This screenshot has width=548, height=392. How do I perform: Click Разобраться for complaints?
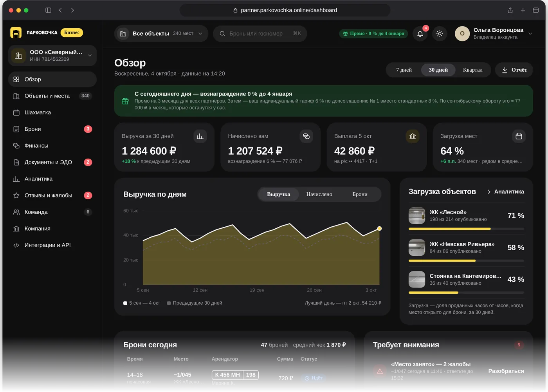(506, 371)
